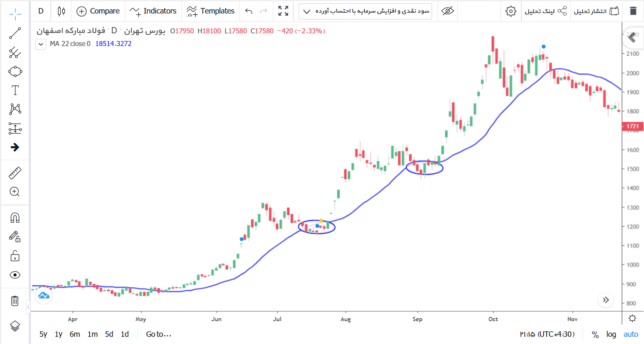Jump to latest bar with double arrow
The image size is (644, 344).
(x=606, y=300)
